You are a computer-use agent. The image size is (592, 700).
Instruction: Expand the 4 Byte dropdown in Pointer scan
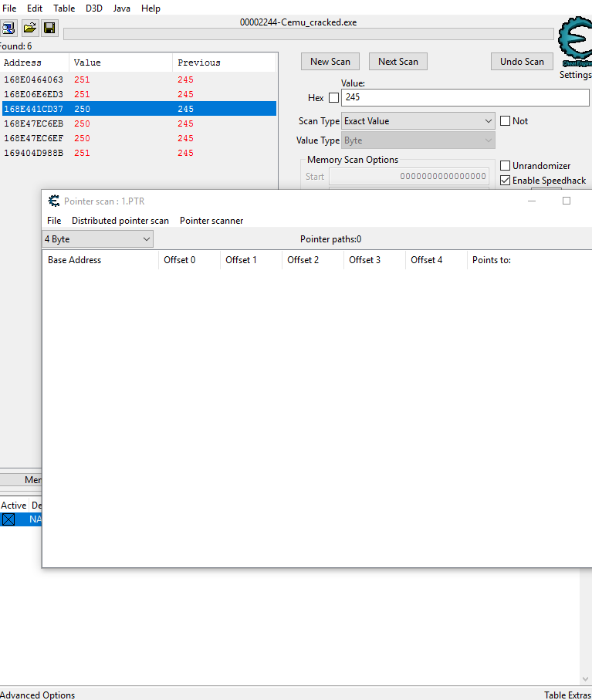pyautogui.click(x=98, y=239)
